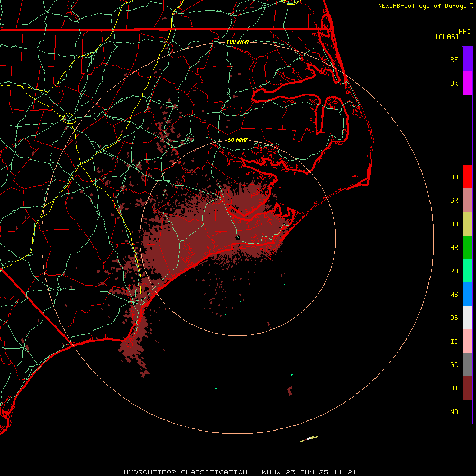
Task: Click the HHC product code label
Action: pos(464,32)
